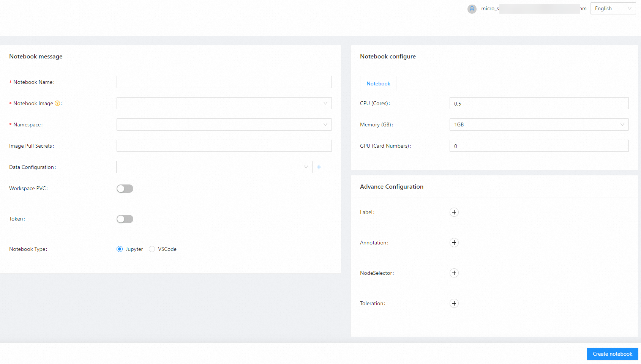Screen dimensions: 641x364
Task: Enable the Workspace PVC switch
Action: click(125, 188)
